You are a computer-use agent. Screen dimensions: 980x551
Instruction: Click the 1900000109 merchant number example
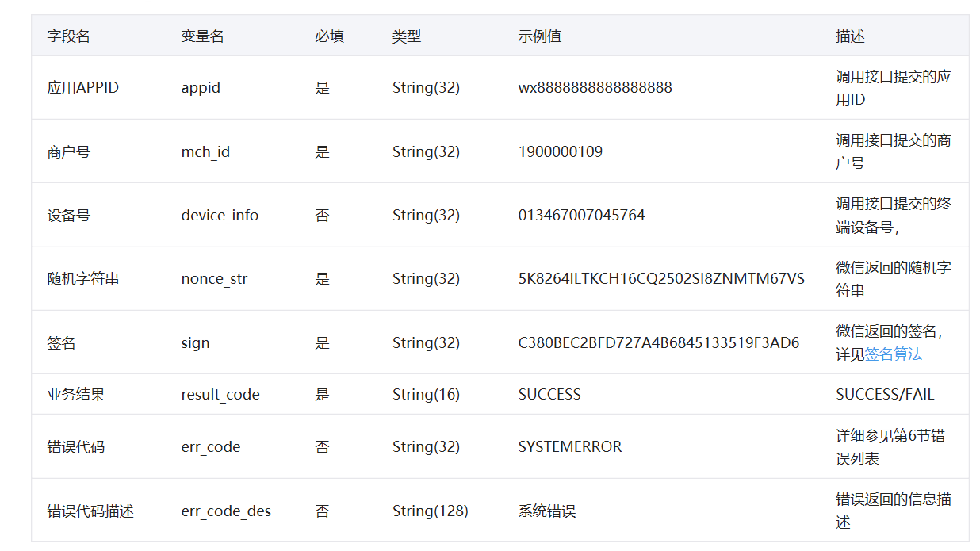click(560, 151)
